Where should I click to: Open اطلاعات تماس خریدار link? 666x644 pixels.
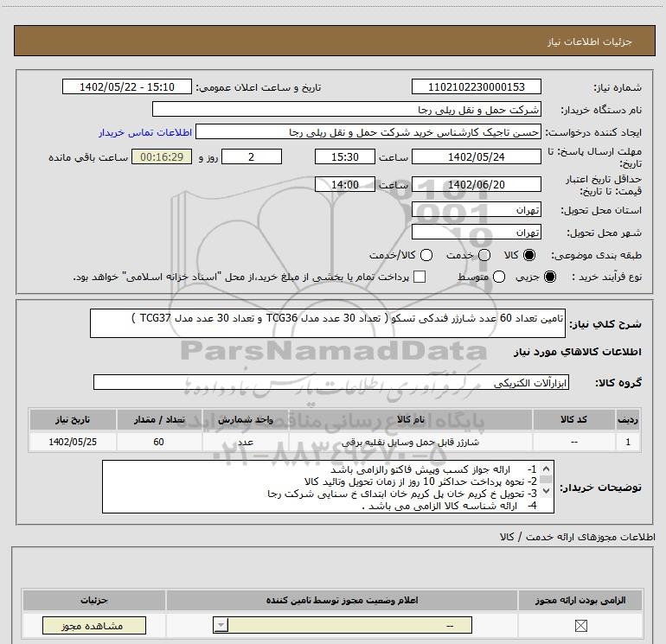145,132
